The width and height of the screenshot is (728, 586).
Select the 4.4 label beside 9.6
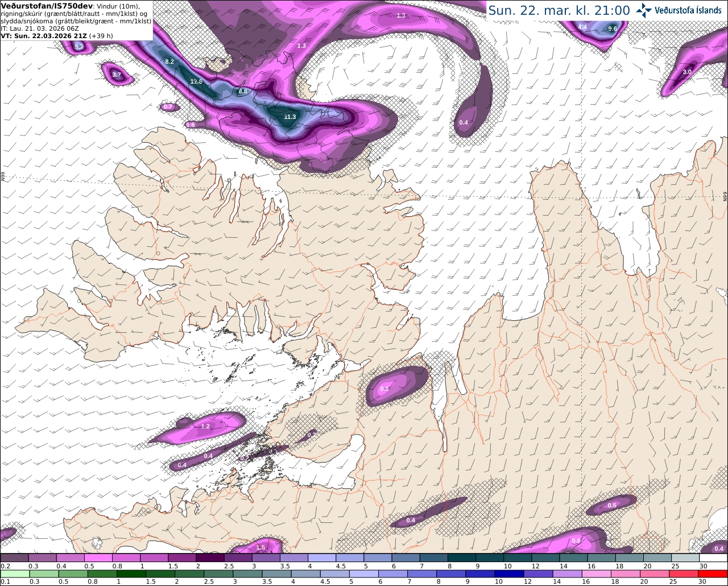[582, 27]
